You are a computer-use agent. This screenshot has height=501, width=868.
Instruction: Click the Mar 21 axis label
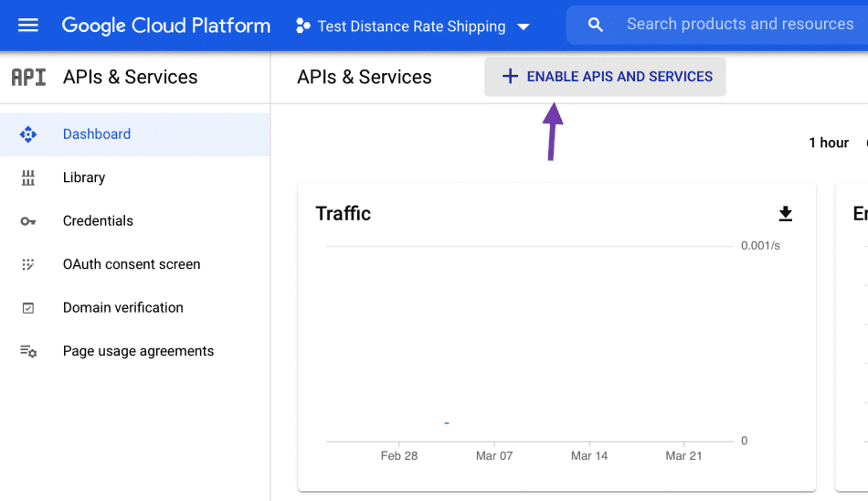click(x=683, y=455)
